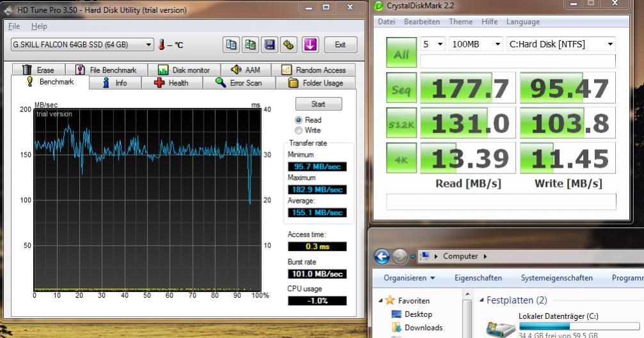Click the Explorer sidebar scroll-up arrow

pyautogui.click(x=467, y=294)
